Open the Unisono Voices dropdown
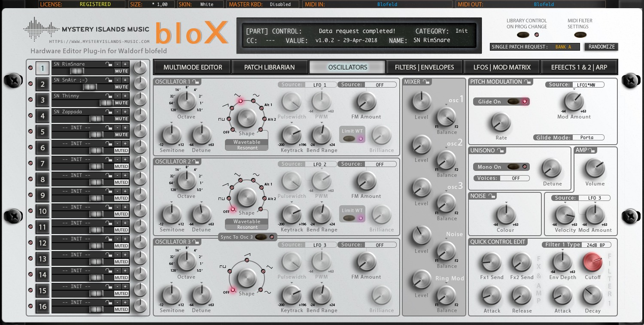The width and height of the screenshot is (644, 325). pos(515,178)
